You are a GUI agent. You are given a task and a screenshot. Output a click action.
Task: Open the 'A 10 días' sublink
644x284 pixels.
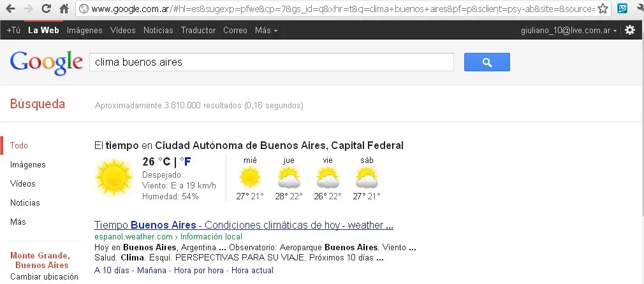tap(112, 270)
